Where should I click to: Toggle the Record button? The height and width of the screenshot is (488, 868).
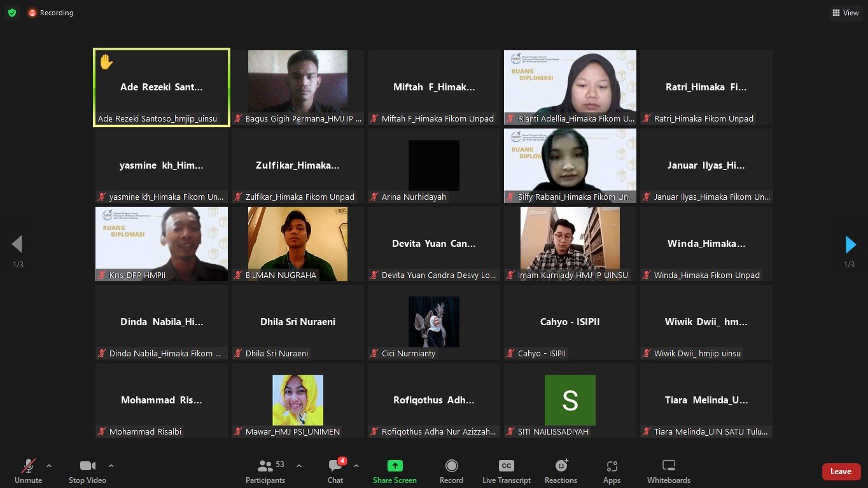click(x=451, y=471)
